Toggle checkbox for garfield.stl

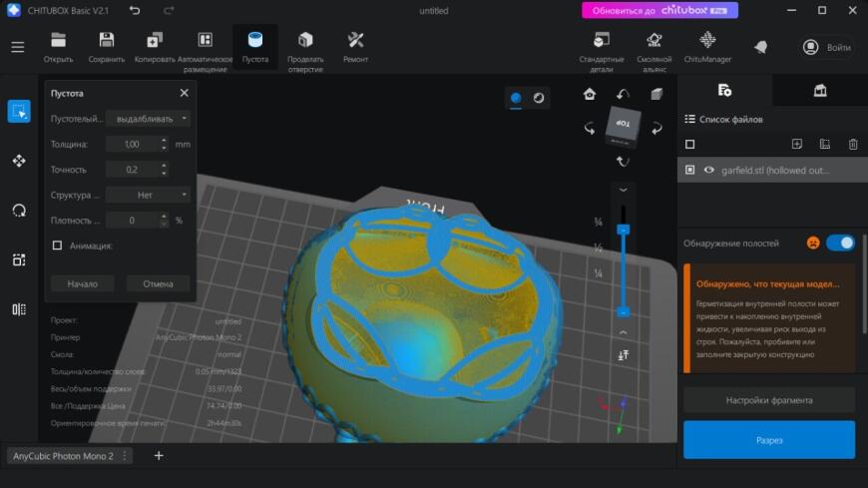pyautogui.click(x=689, y=170)
